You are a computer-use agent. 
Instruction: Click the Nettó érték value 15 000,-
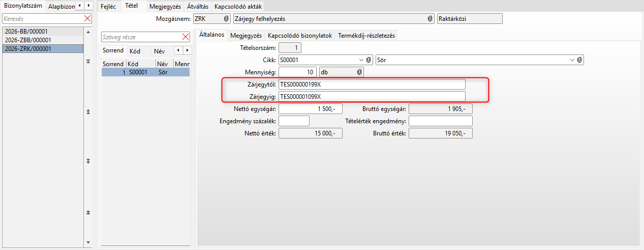click(x=311, y=133)
